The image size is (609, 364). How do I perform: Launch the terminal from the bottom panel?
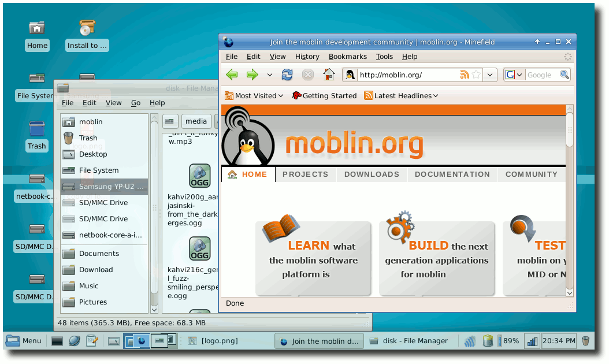[57, 341]
